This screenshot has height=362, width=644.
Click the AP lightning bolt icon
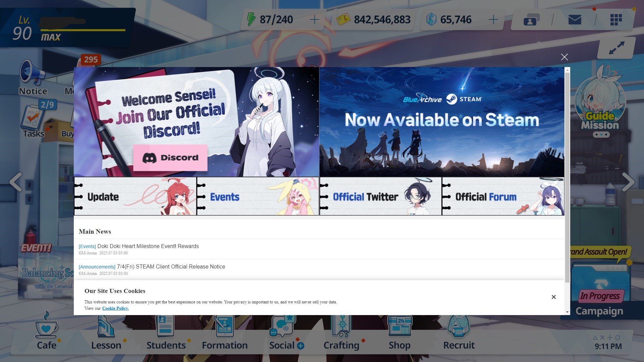(251, 19)
